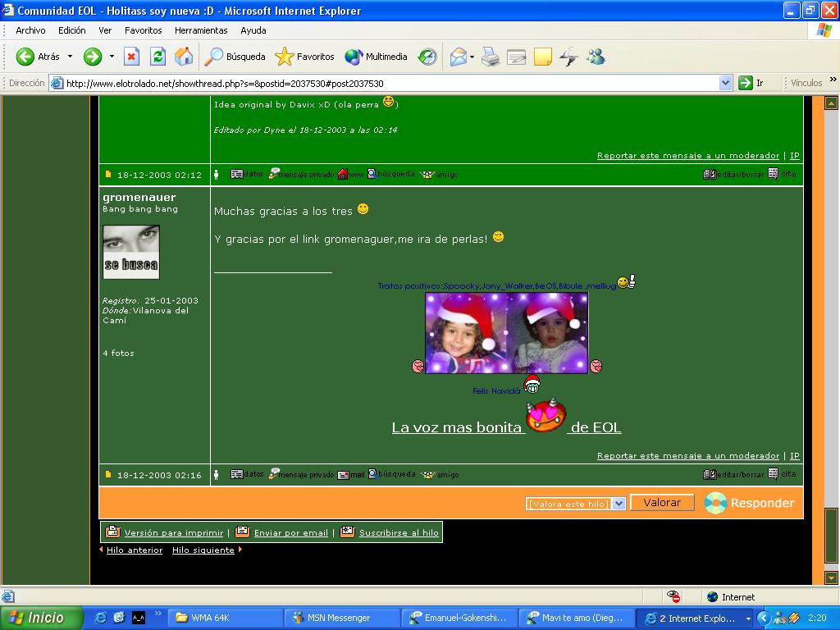This screenshot has height=630, width=840.
Task: Click amigo in the 02:12 post row
Action: click(439, 174)
